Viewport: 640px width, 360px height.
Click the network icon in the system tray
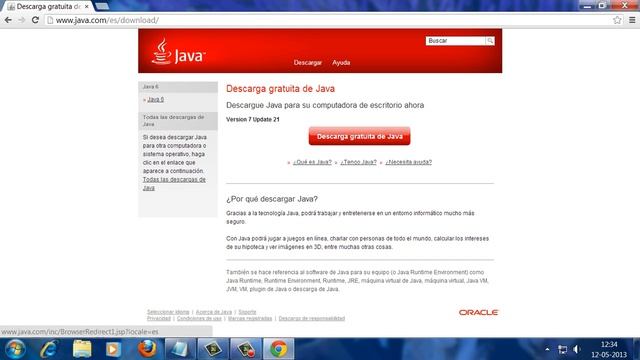(562, 349)
